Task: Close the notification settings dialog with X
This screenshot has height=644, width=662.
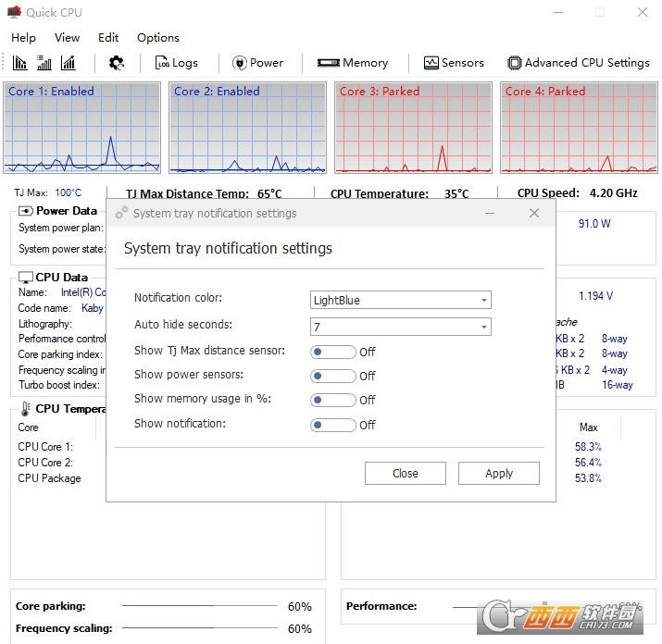Action: [534, 213]
